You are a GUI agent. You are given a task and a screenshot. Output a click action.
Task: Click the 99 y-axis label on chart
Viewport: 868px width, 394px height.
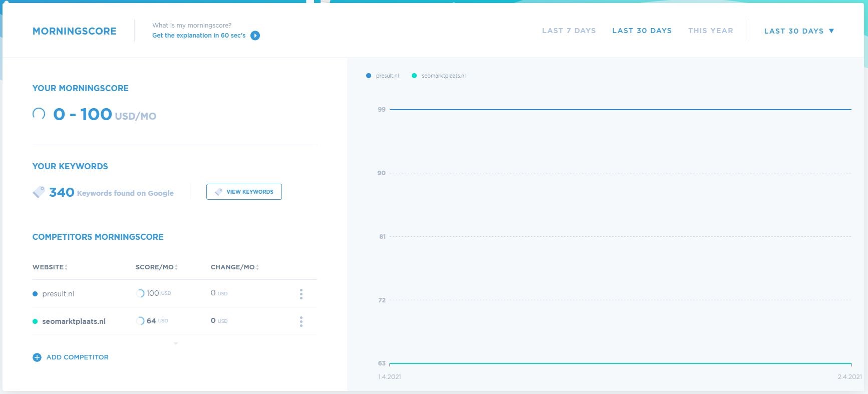(x=382, y=110)
